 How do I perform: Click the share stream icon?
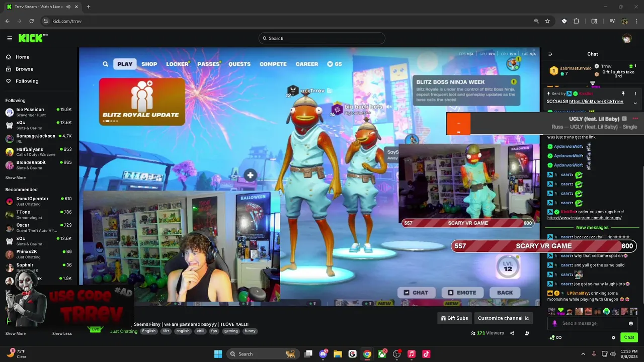click(512, 333)
